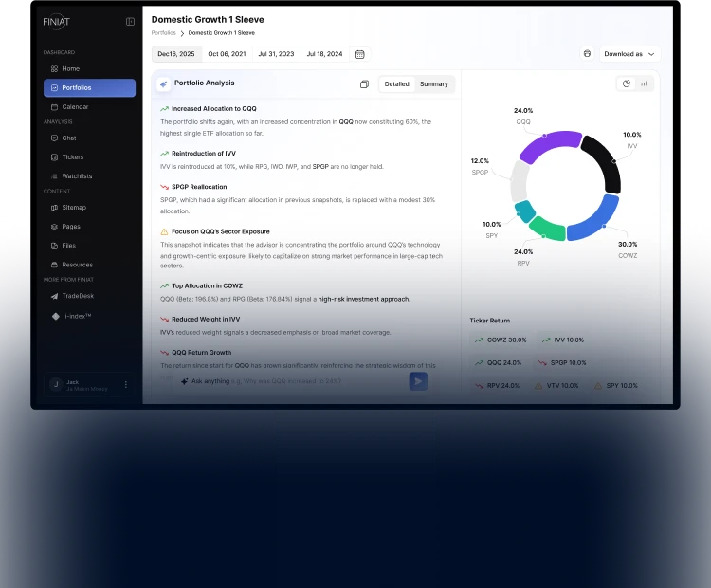
Task: Click the TradeDesk paper plane icon
Action: pyautogui.click(x=54, y=296)
